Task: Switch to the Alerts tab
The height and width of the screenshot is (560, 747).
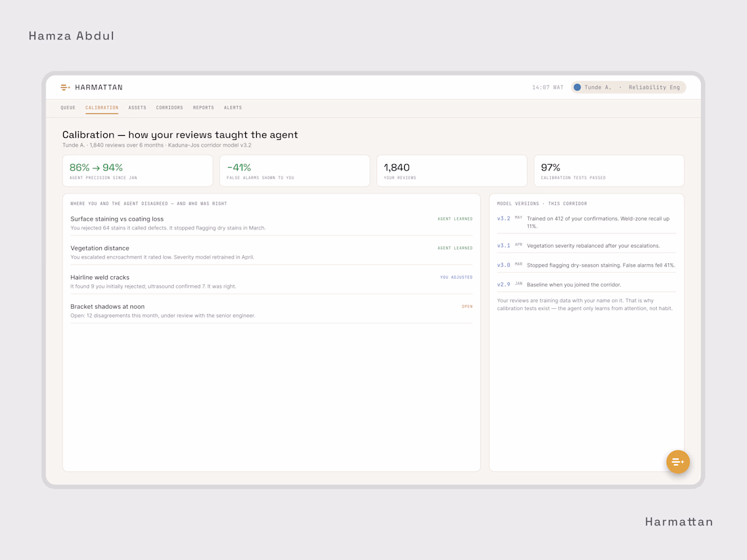Action: click(x=233, y=108)
